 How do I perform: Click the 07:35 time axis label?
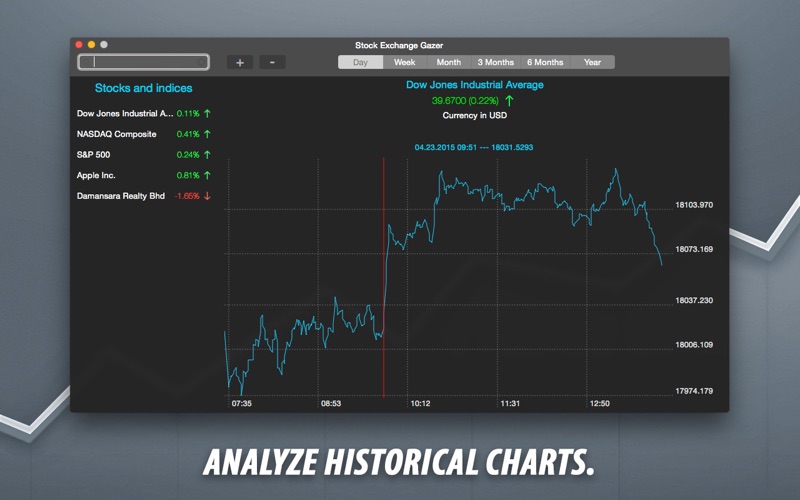coord(241,404)
